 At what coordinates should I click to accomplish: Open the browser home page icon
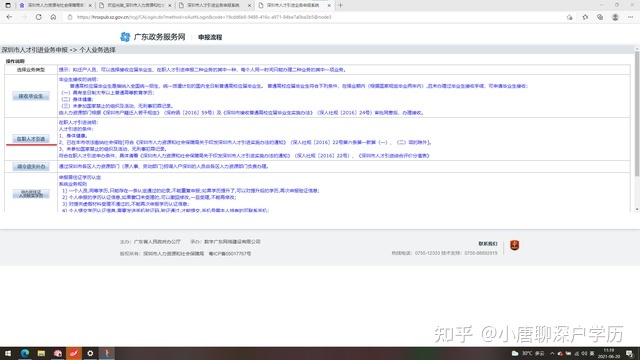53,17
